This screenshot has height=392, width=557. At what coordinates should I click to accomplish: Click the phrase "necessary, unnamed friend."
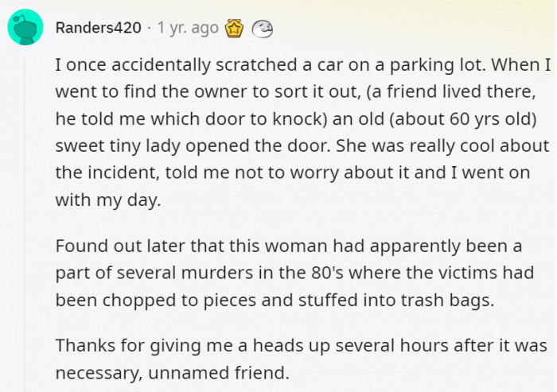(173, 372)
